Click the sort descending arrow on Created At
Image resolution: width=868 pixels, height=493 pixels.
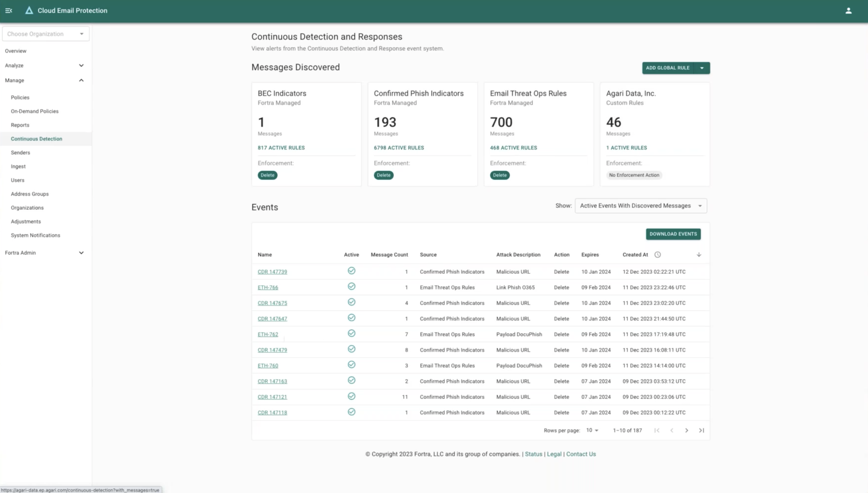(x=699, y=255)
